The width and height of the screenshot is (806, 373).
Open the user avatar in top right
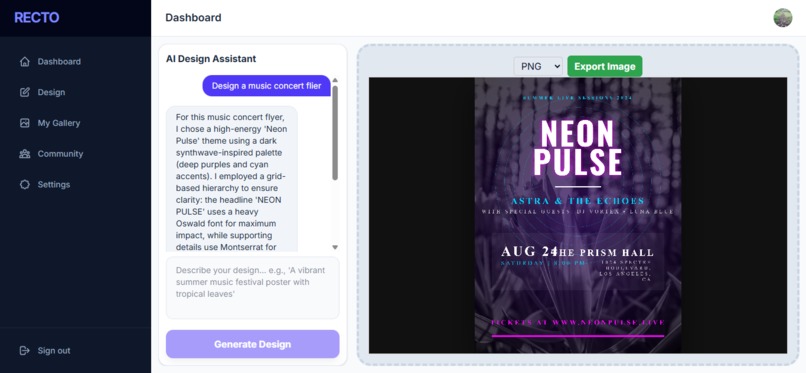tap(782, 17)
